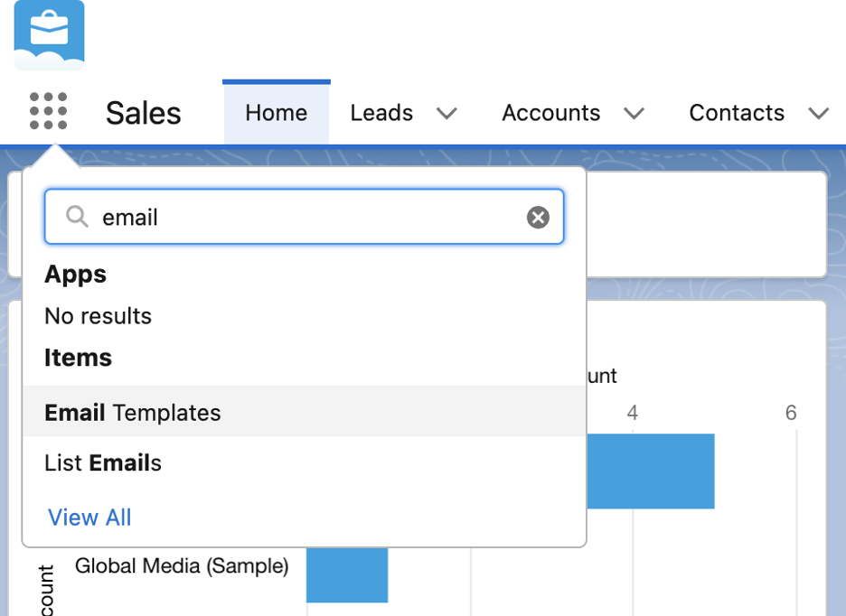Expand the Contacts dropdown chevron
The width and height of the screenshot is (846, 616).
pos(819,114)
